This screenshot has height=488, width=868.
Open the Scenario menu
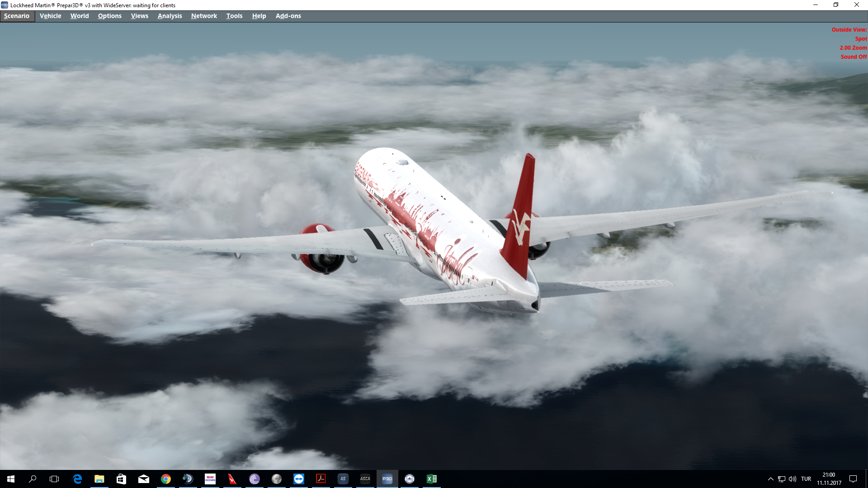[x=17, y=16]
